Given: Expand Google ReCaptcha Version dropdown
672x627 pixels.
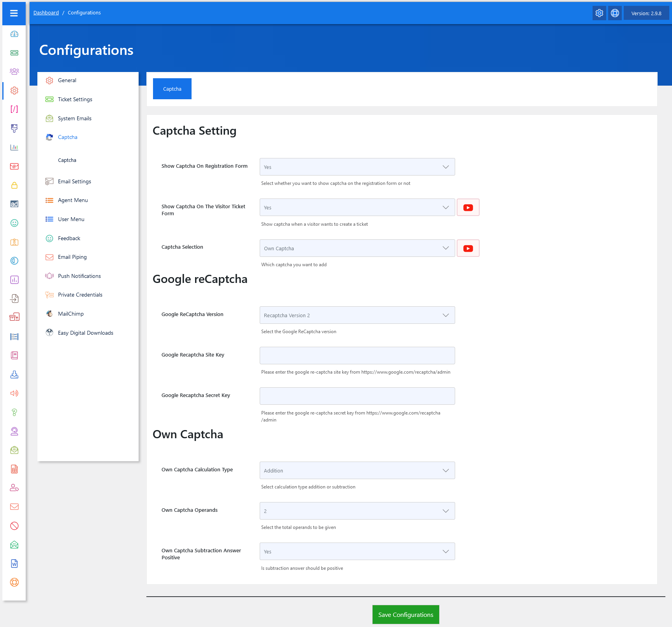Looking at the screenshot, I should tap(357, 315).
